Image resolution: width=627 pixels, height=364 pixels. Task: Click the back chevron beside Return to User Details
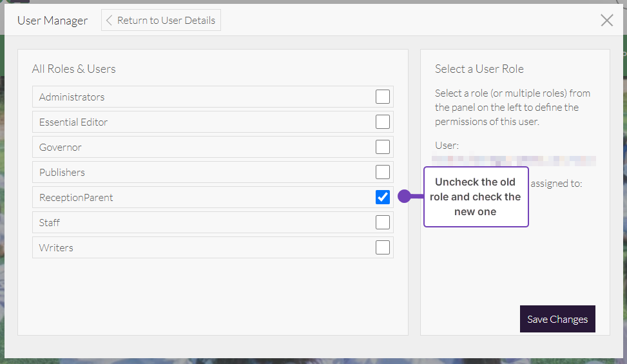(x=109, y=20)
